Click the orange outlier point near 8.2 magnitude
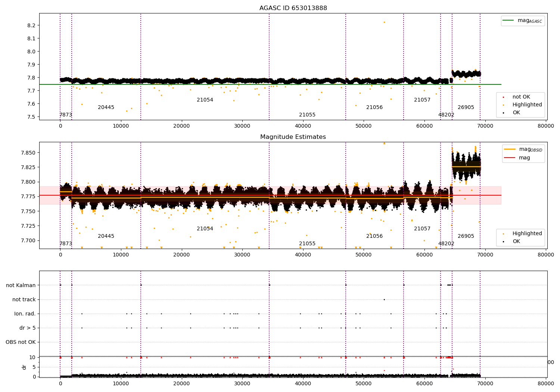Viewport: 560px width, 392px height. coord(384,22)
